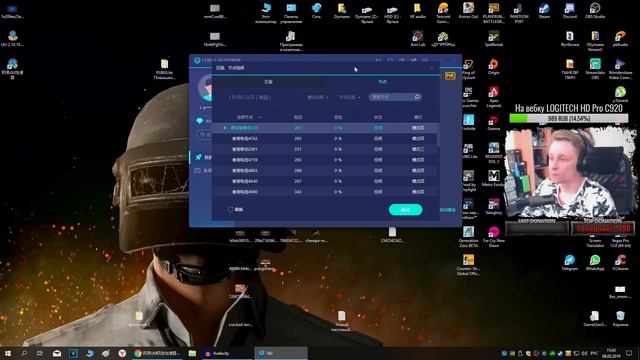
Task: Open the Telegram desktop shortcut
Action: click(569, 262)
